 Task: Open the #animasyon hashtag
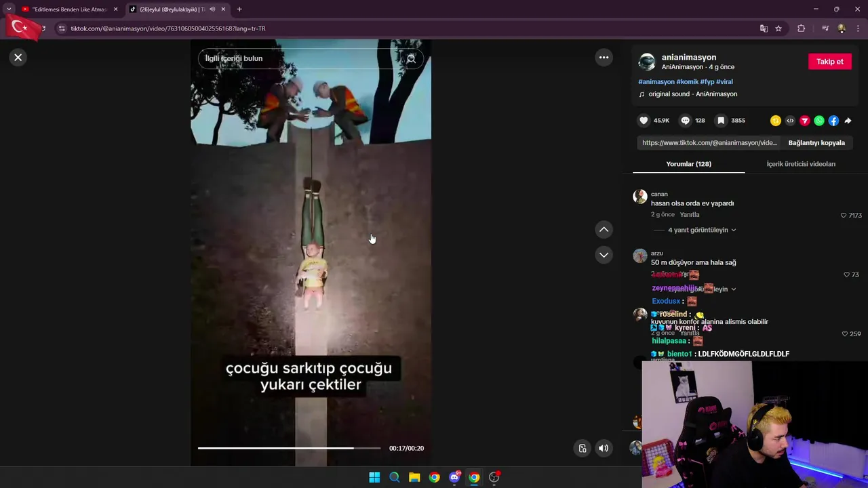[x=656, y=82]
